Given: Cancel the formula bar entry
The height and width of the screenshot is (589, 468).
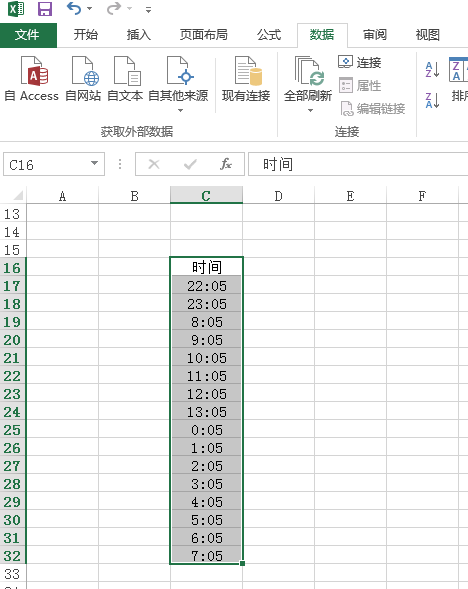Looking at the screenshot, I should click(154, 164).
